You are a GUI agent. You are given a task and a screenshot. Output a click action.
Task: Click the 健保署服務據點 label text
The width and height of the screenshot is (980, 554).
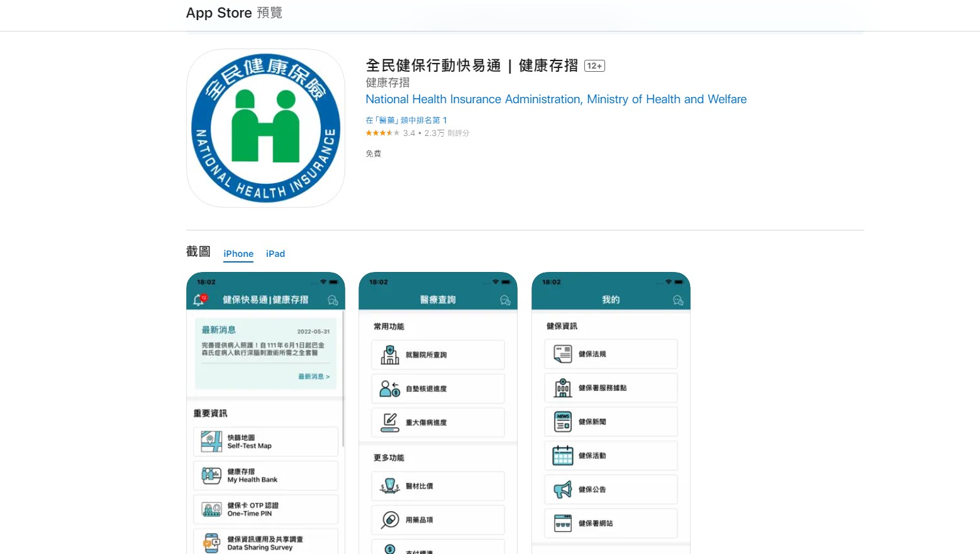point(603,388)
